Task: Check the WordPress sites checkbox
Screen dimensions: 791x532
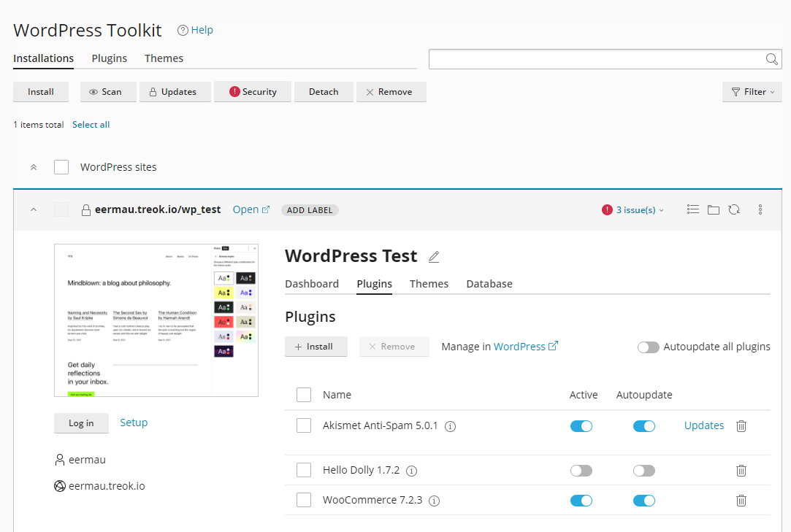Action: pos(61,166)
